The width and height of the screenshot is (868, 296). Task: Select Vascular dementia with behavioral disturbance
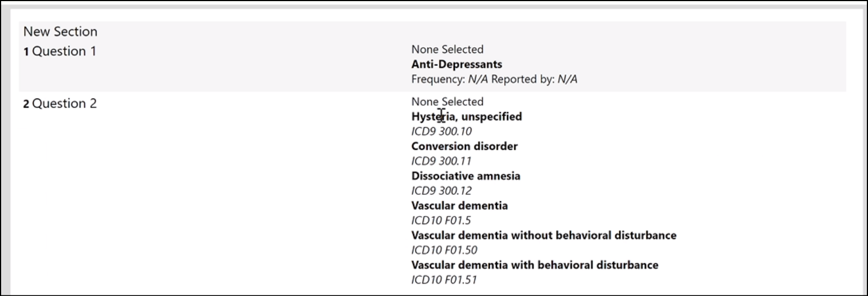tap(535, 264)
